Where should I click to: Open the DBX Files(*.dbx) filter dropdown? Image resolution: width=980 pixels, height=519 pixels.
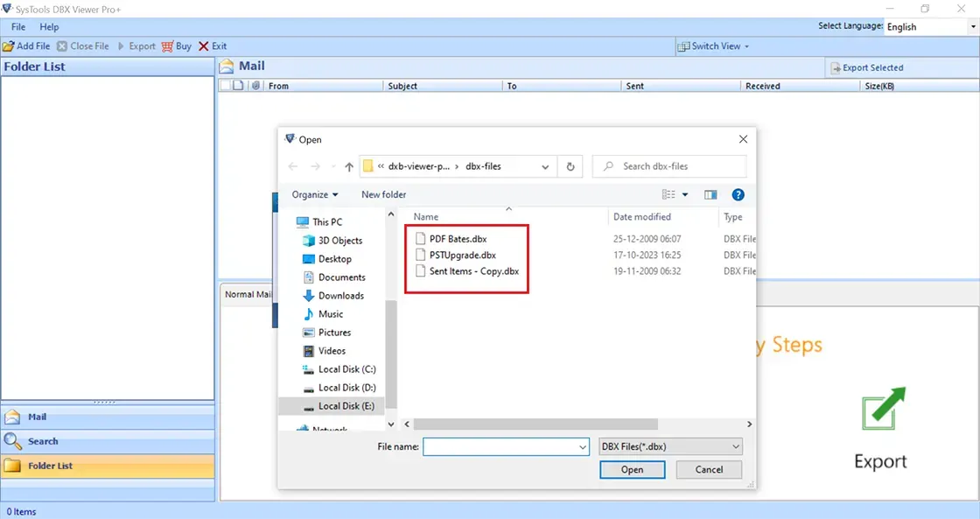(x=670, y=446)
